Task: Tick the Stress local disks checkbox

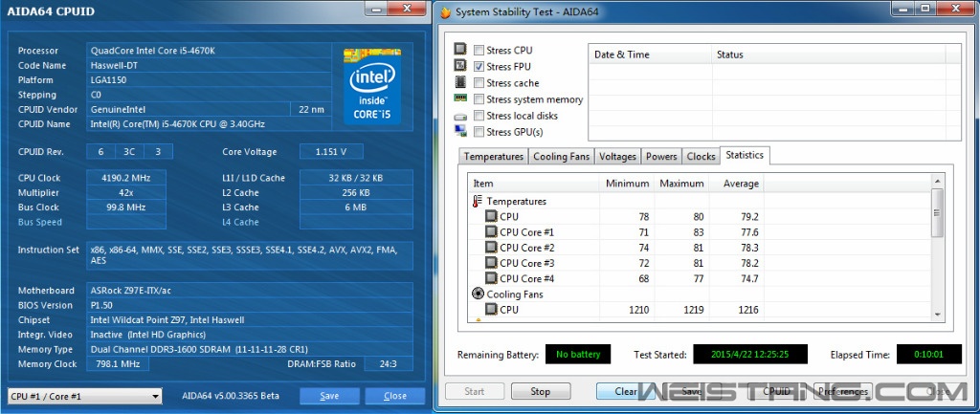Action: [479, 116]
